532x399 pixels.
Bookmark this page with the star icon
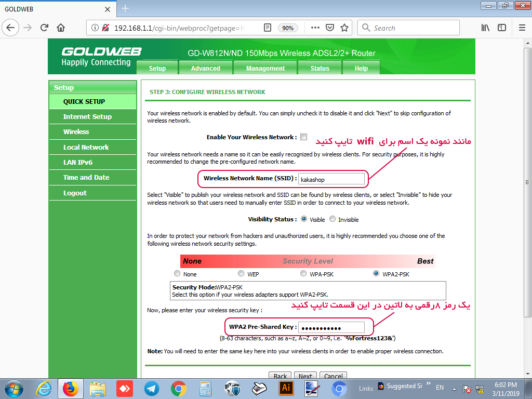(x=344, y=28)
